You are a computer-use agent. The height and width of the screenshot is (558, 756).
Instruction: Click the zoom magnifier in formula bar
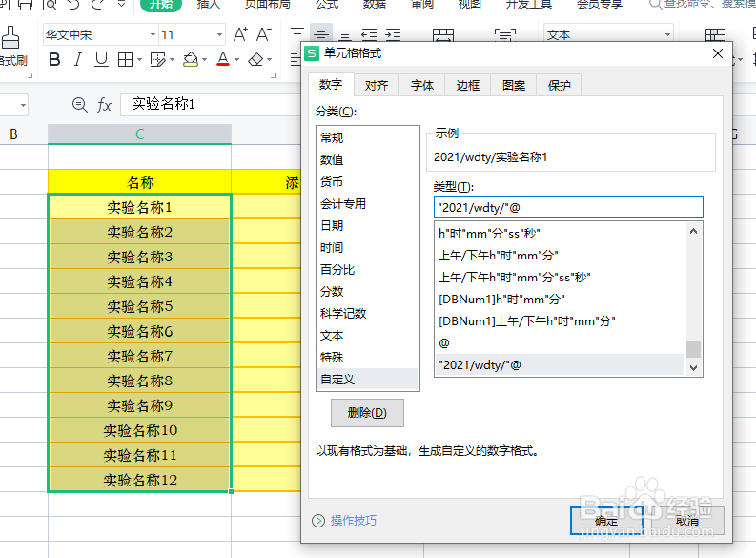79,105
